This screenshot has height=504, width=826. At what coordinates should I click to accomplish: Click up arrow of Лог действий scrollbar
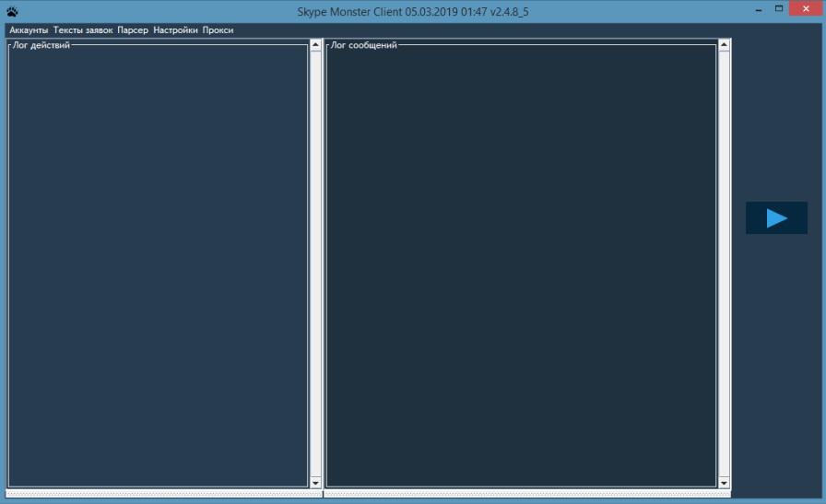(x=315, y=45)
